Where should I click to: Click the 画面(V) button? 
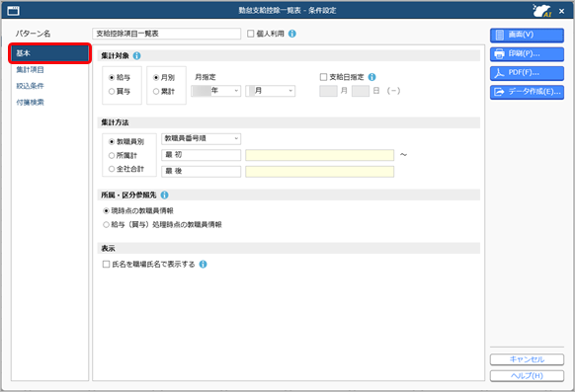tap(527, 36)
